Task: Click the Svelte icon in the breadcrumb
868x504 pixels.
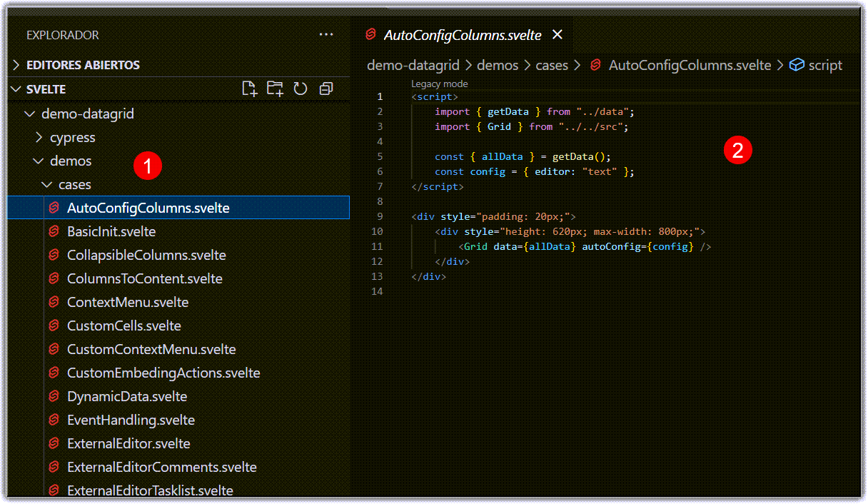Action: [595, 65]
